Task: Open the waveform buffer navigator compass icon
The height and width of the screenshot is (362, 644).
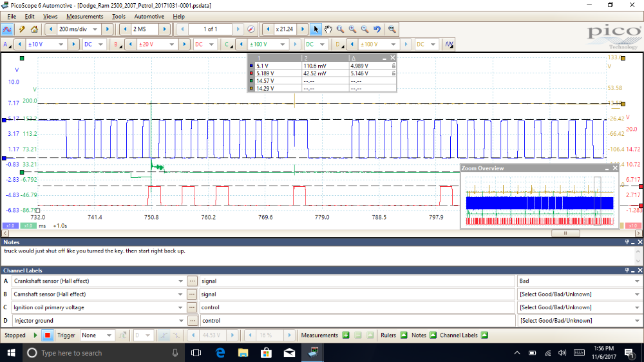Action: point(251,29)
